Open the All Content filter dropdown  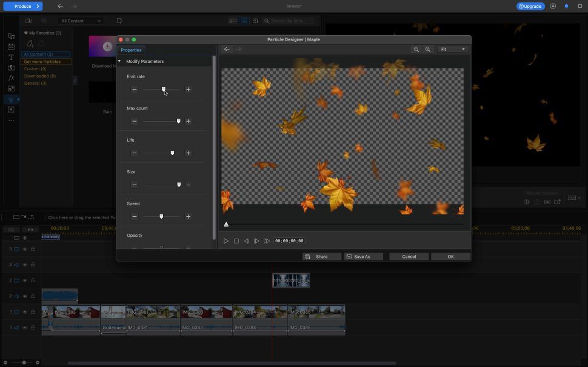(x=79, y=20)
